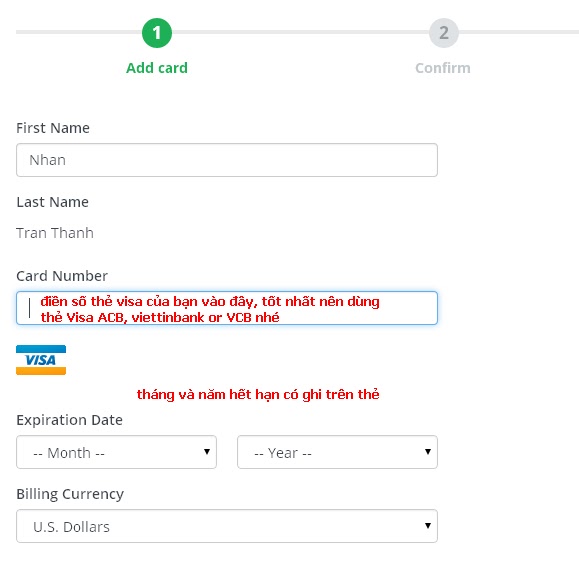Click the progress line between steps
579x573 pixels.
[x=301, y=32]
